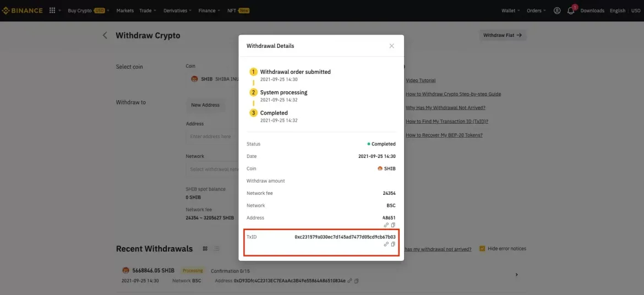Viewport: 644px width, 295px height.
Task: Change currency from USD
Action: (635, 10)
